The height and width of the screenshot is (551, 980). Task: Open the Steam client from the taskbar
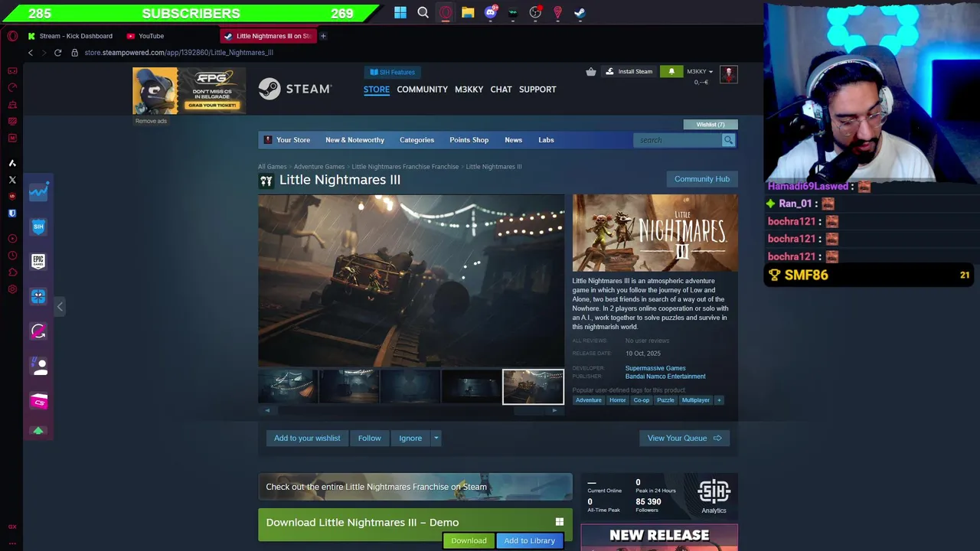(x=580, y=12)
